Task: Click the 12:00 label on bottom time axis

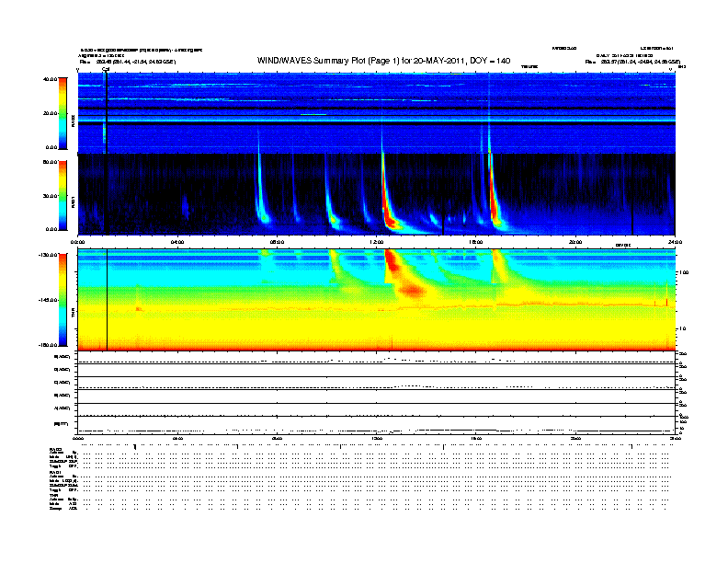Action: click(377, 439)
